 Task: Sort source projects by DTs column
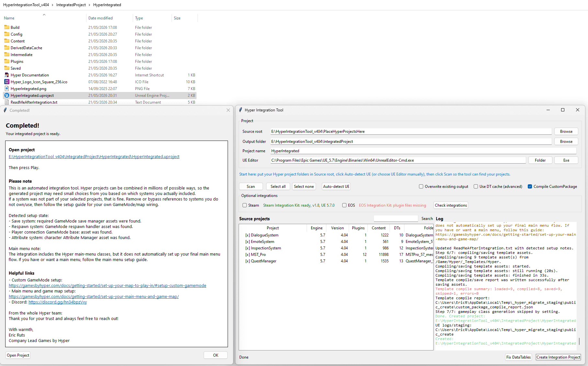[397, 228]
